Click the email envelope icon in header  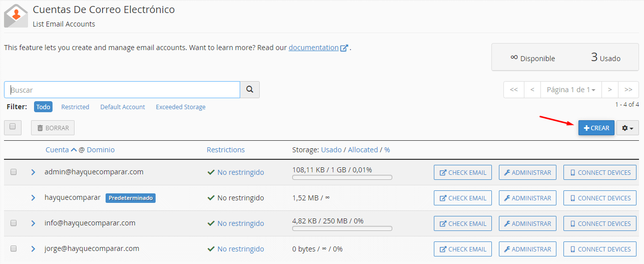point(16,16)
